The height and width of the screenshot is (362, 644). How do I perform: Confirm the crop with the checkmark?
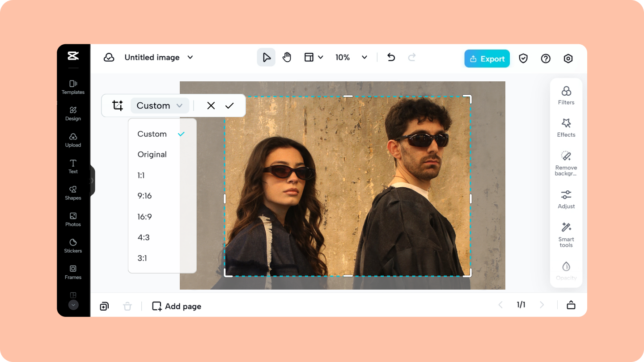[229, 105]
